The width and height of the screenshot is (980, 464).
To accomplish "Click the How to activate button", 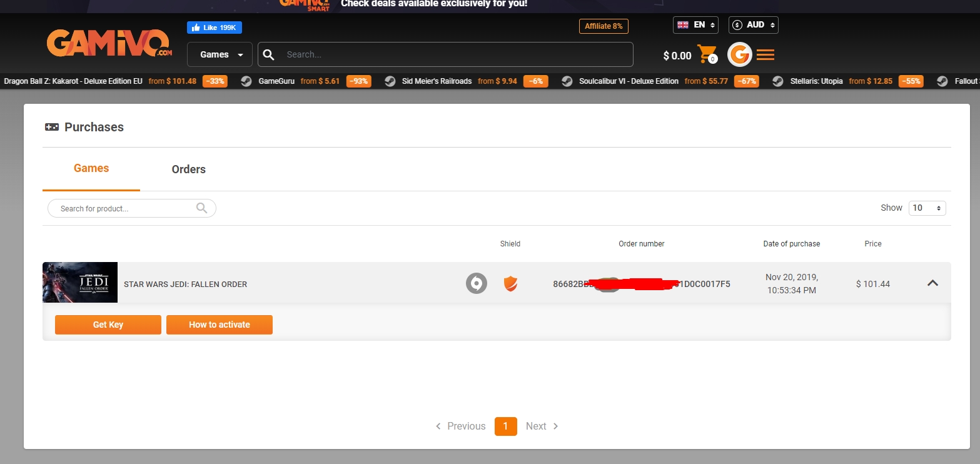I will [219, 325].
